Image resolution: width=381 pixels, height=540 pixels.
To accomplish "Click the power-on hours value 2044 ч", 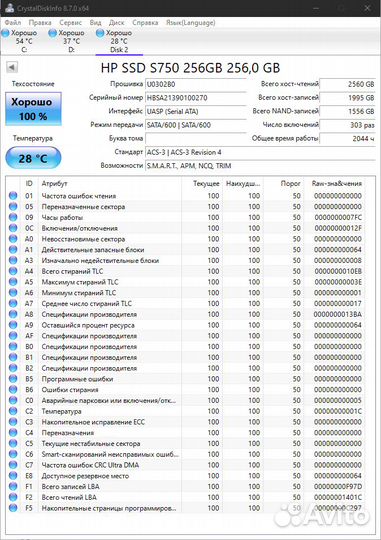I will tap(347, 138).
